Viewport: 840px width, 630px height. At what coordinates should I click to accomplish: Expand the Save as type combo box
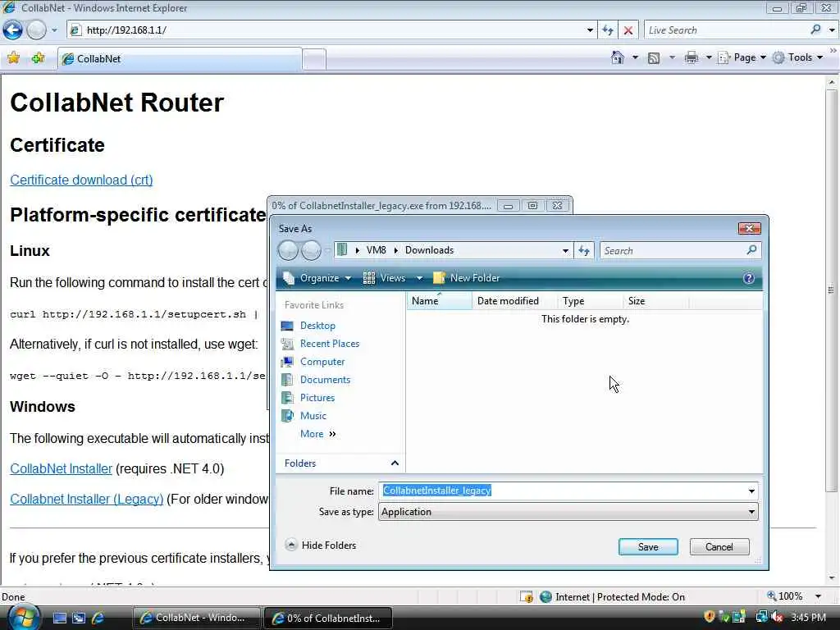[x=568, y=512]
